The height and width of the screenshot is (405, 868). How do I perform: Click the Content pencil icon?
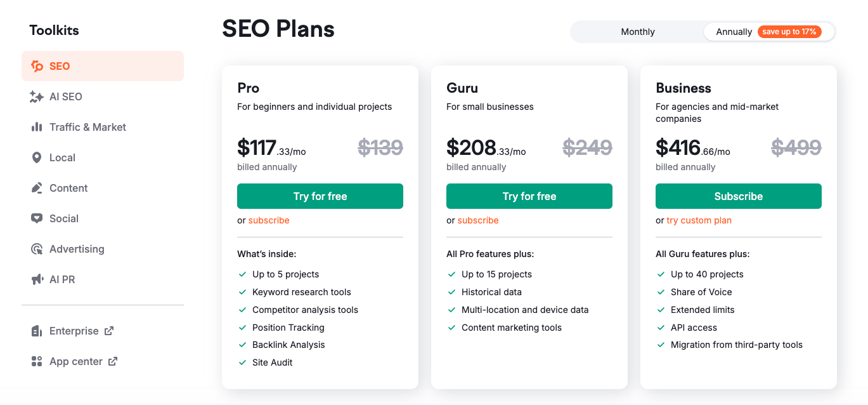[x=37, y=188]
